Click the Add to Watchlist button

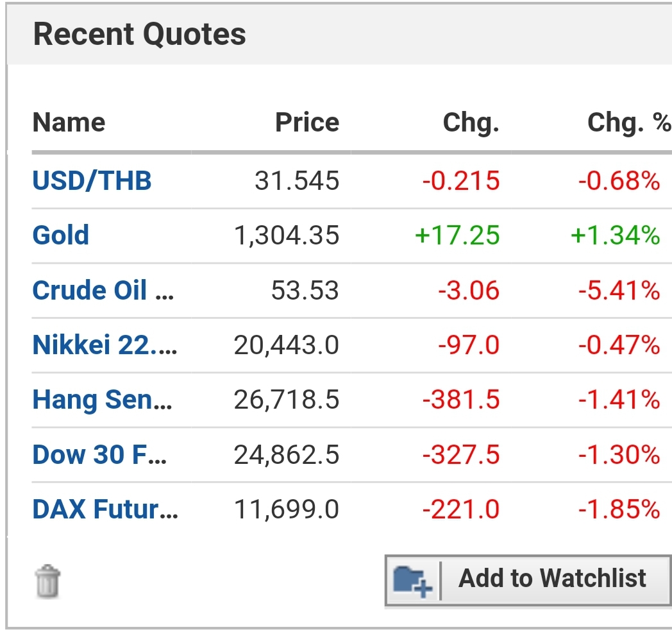click(x=528, y=581)
